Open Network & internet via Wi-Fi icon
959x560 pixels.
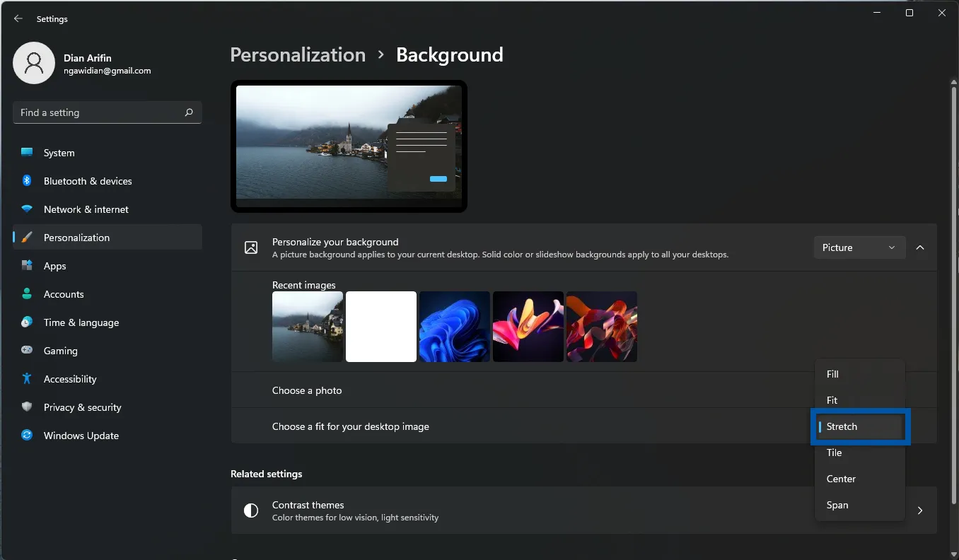click(27, 209)
